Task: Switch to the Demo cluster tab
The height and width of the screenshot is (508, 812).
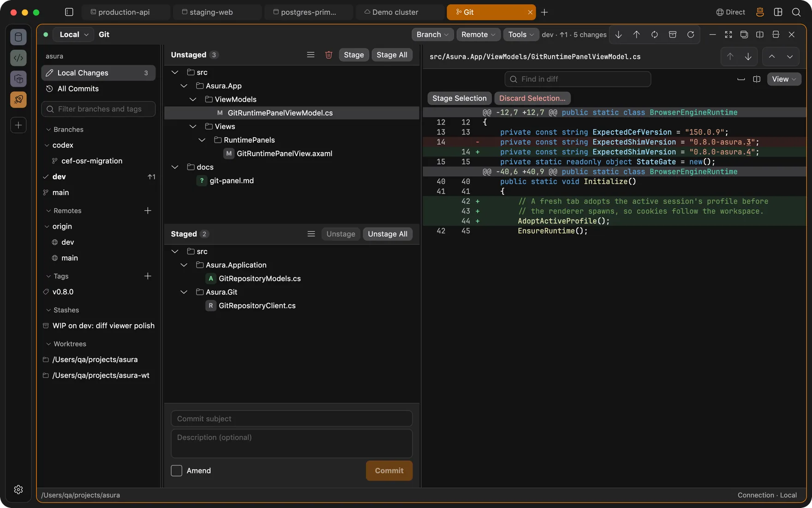Action: point(400,12)
